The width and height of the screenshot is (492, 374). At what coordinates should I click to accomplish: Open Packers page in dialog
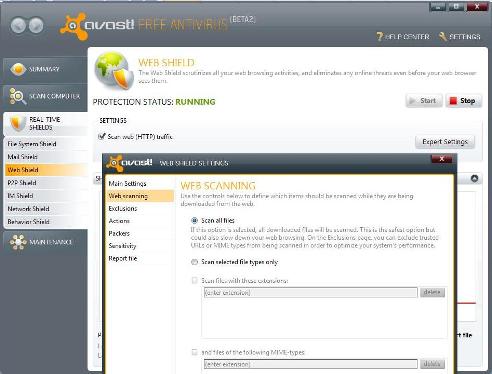coord(140,233)
